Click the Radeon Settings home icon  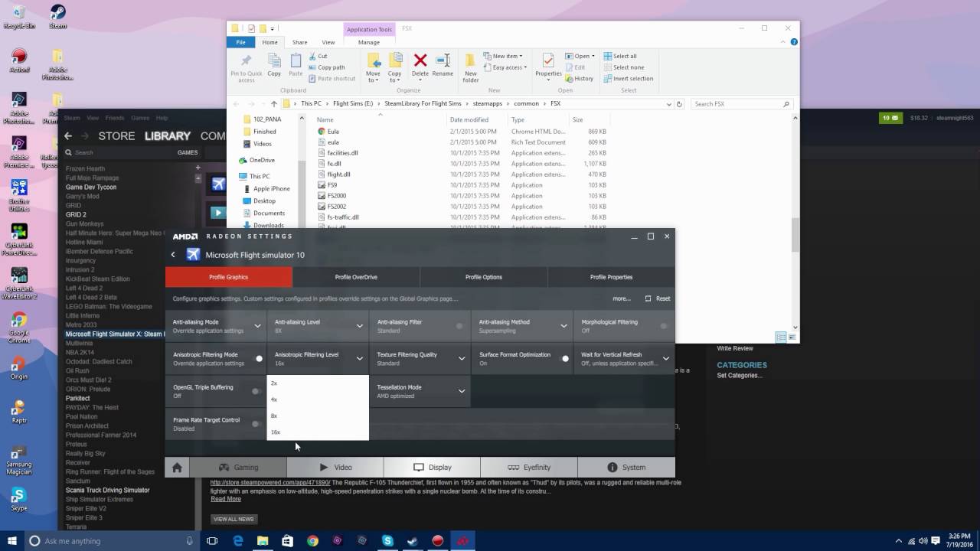click(x=177, y=467)
